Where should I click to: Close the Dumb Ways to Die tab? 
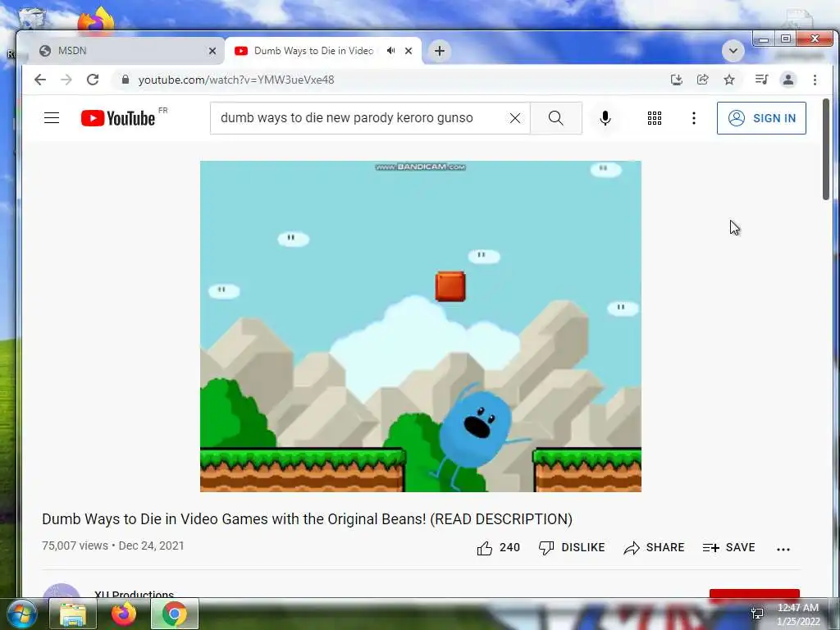click(x=409, y=51)
